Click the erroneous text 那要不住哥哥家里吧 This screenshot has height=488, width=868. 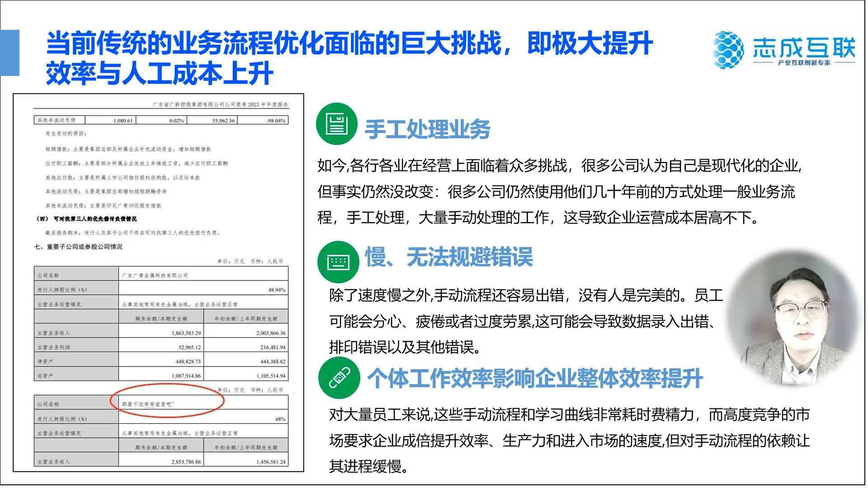click(148, 404)
